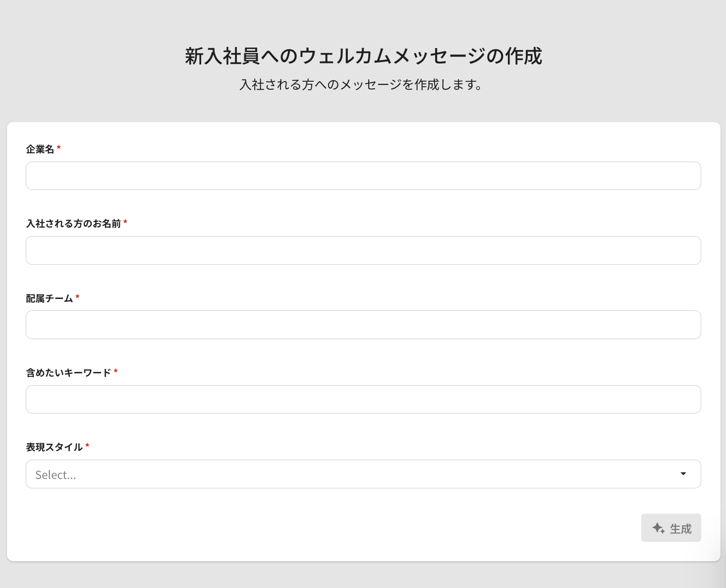
Task: Click the 新入社員へのウェルカムメッセージの作成 page heading
Action: click(363, 56)
